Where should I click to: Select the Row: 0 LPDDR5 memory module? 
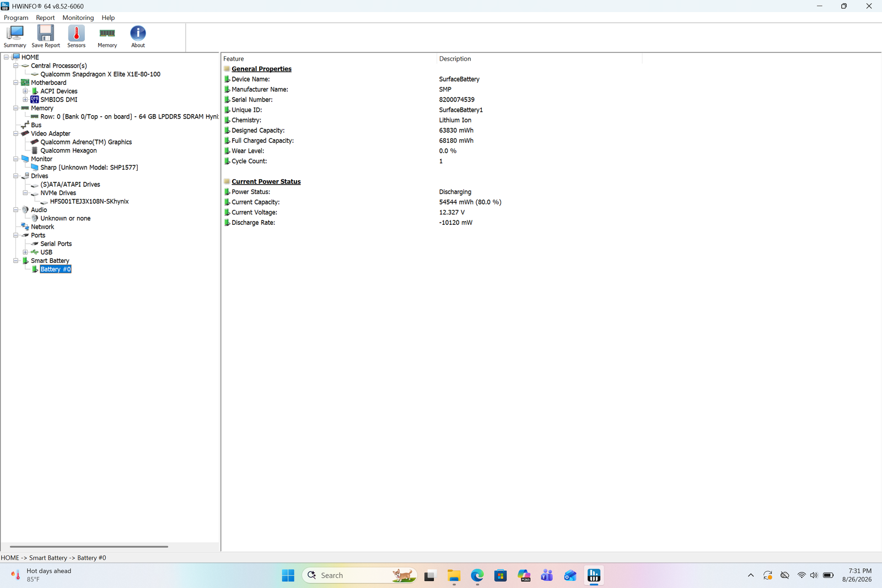[x=130, y=117]
